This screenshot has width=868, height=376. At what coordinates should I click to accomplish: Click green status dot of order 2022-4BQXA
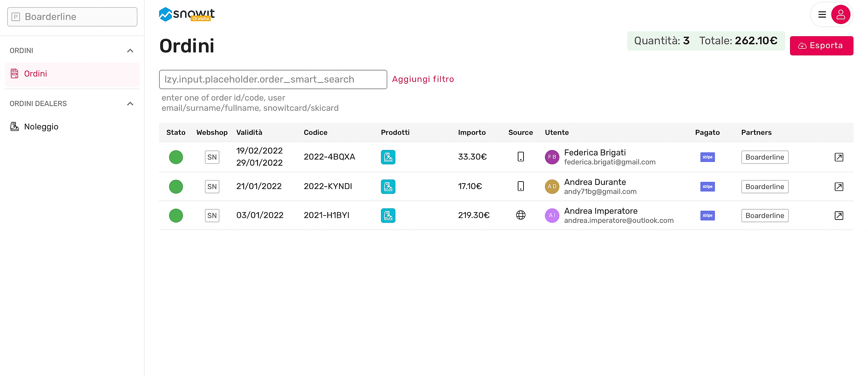[176, 157]
